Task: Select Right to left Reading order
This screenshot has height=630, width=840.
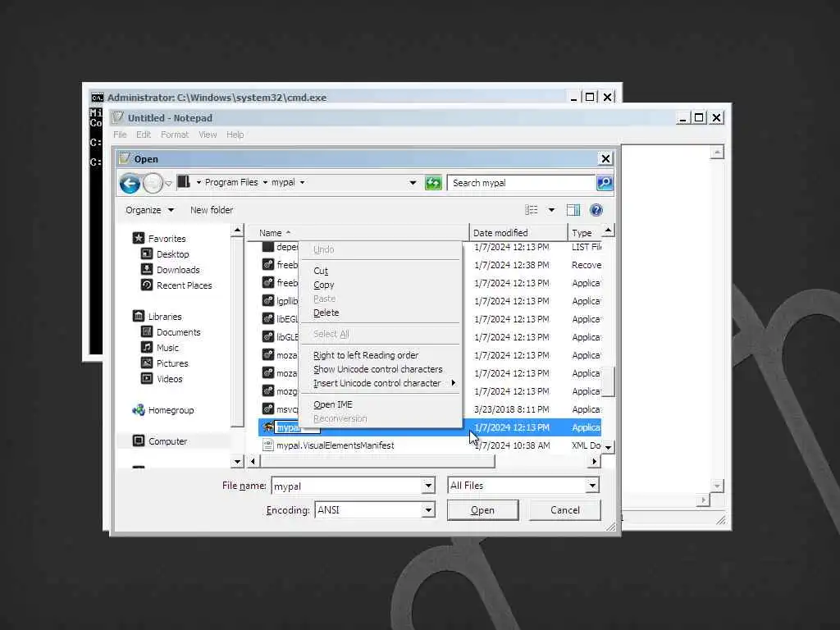Action: tap(366, 355)
